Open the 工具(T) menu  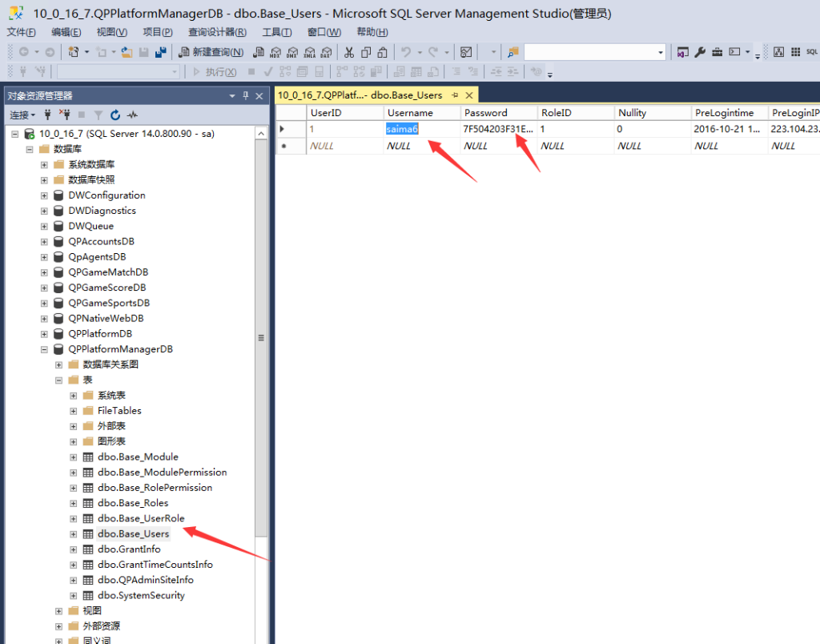(276, 32)
